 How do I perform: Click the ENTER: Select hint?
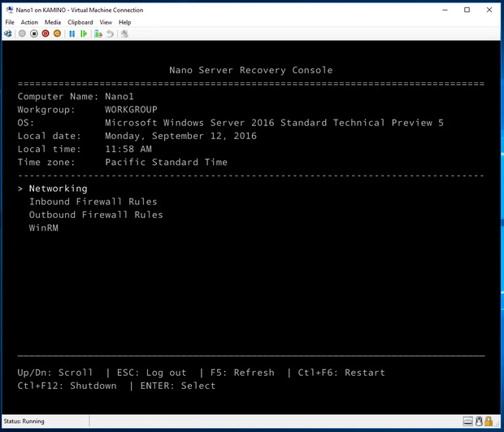(178, 386)
